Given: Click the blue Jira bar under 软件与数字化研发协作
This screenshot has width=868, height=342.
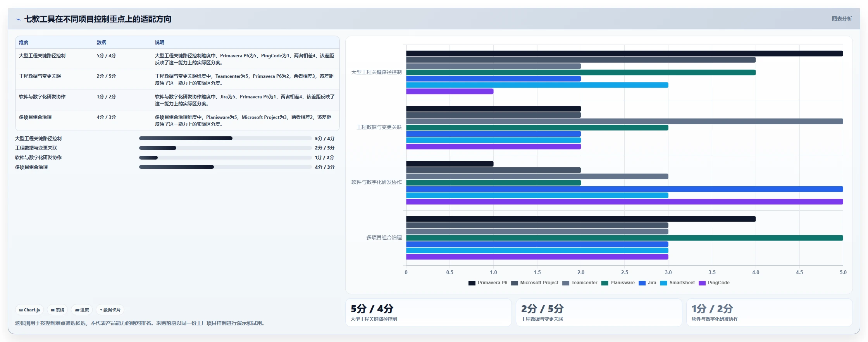Looking at the screenshot, I should [624, 189].
